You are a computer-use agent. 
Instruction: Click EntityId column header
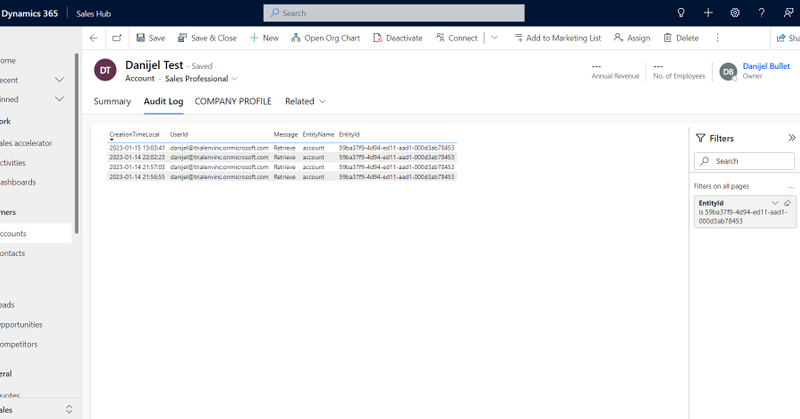(x=349, y=135)
